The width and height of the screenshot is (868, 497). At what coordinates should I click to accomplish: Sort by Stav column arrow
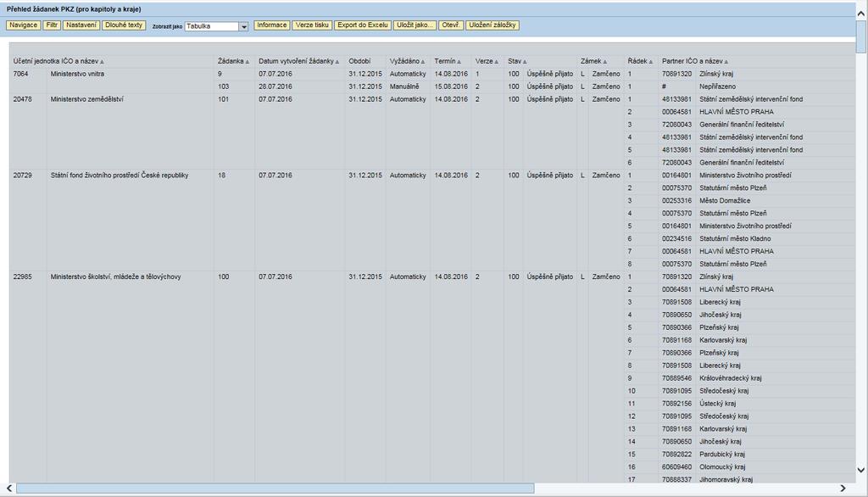[x=525, y=62]
